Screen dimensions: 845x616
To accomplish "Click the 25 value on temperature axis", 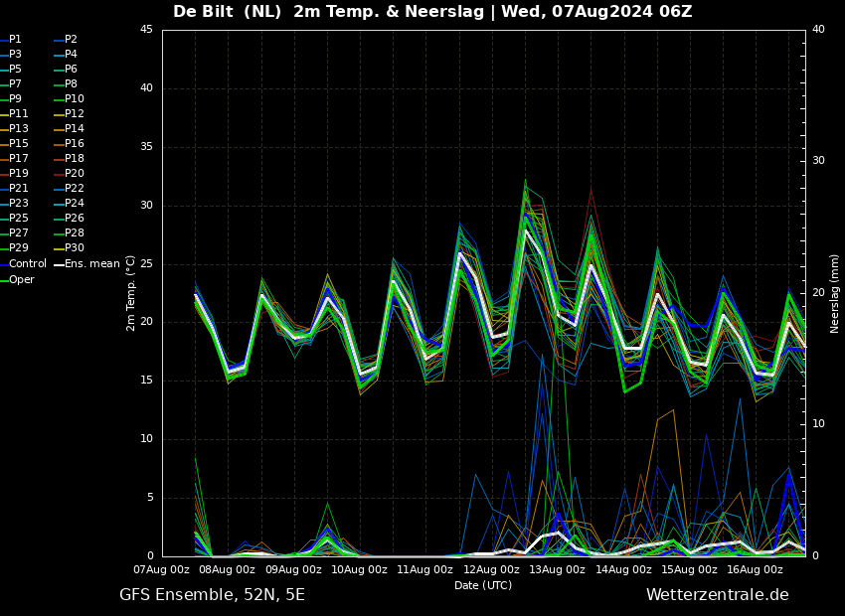I will tap(147, 264).
